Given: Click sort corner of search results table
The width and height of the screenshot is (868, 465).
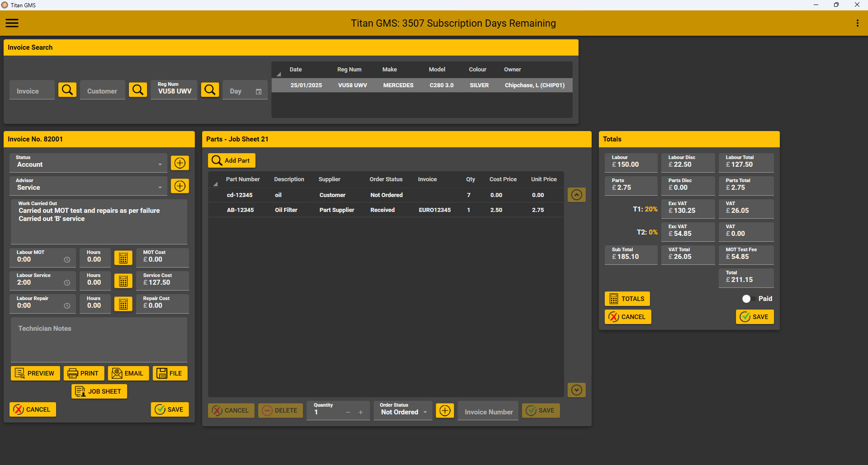Looking at the screenshot, I should [x=279, y=74].
